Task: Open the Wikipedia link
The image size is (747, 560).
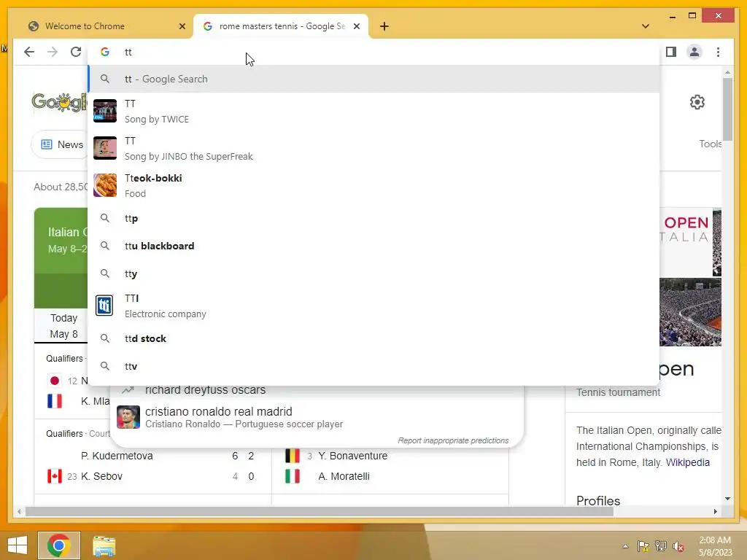Action: [687, 462]
